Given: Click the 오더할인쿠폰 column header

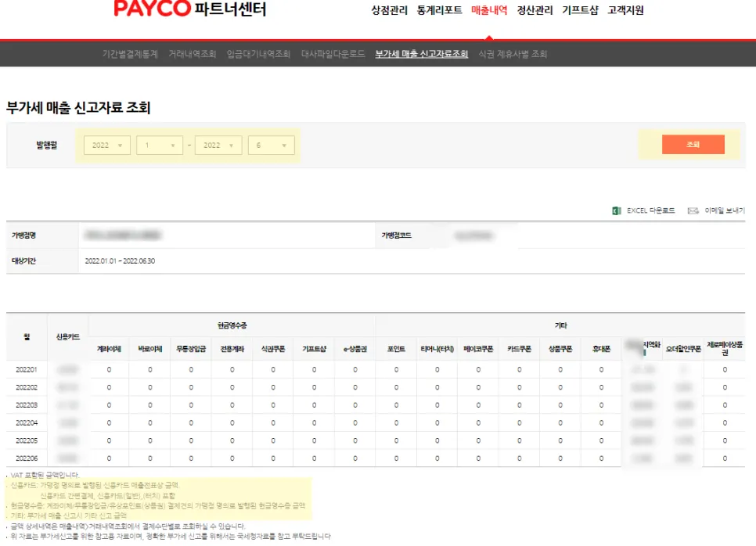Looking at the screenshot, I should [x=683, y=349].
